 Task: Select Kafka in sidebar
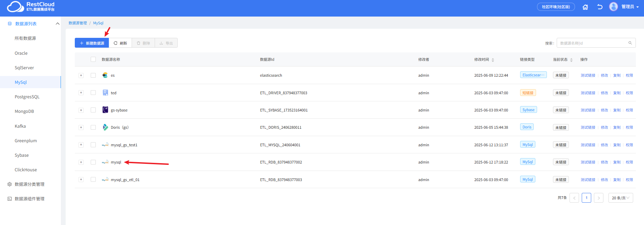[x=20, y=126]
